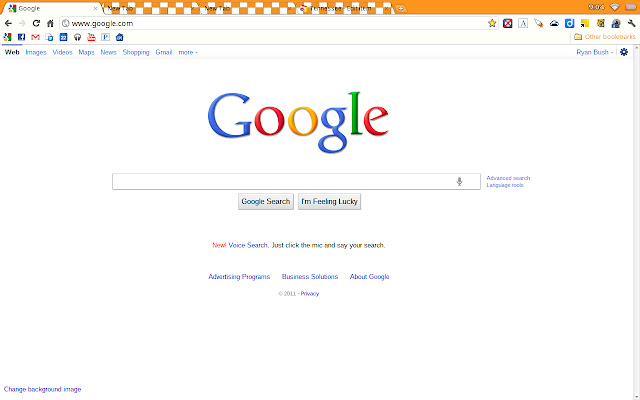The width and height of the screenshot is (640, 400).
Task: Select Web in the Google navigation bar
Action: click(12, 52)
